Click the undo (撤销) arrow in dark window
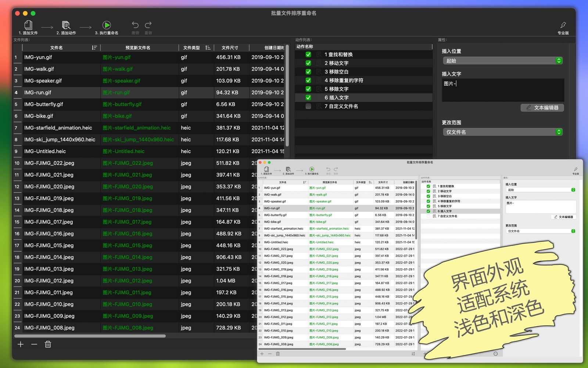The height and width of the screenshot is (368, 588). click(135, 25)
